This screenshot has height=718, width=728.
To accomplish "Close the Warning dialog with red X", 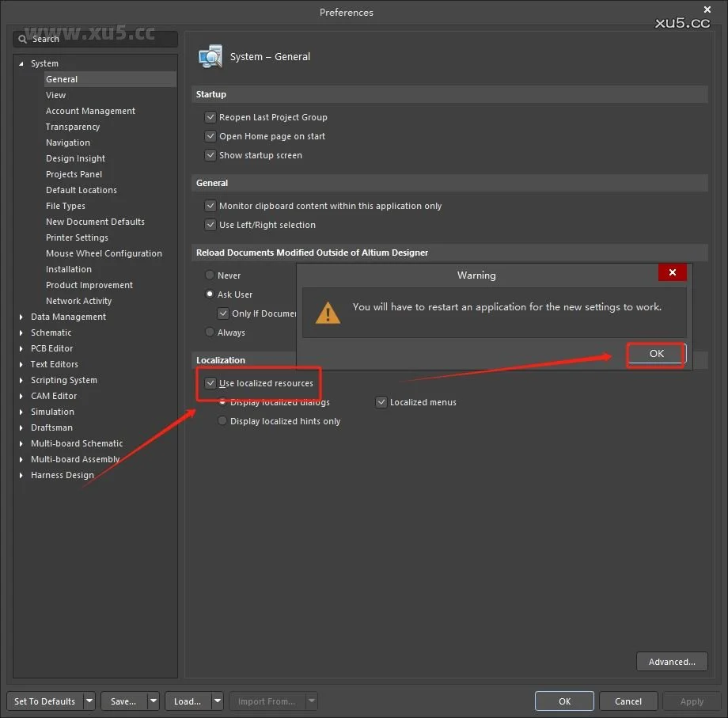I will [672, 272].
